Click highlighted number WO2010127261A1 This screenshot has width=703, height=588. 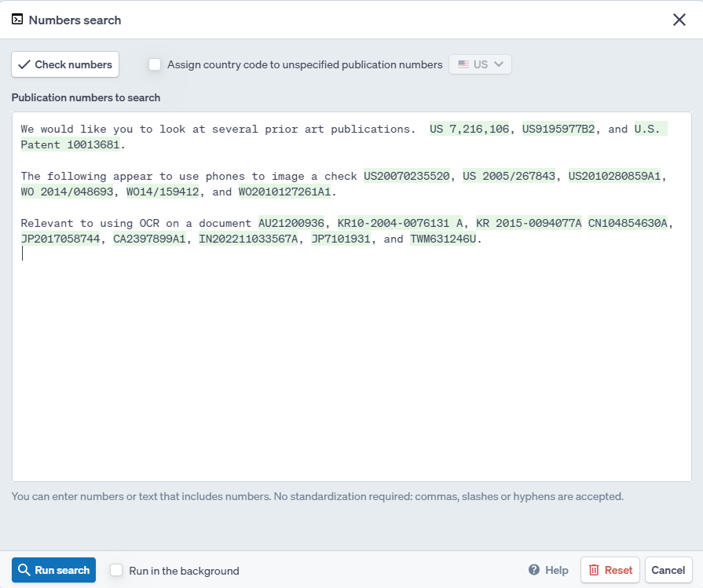pos(284,192)
